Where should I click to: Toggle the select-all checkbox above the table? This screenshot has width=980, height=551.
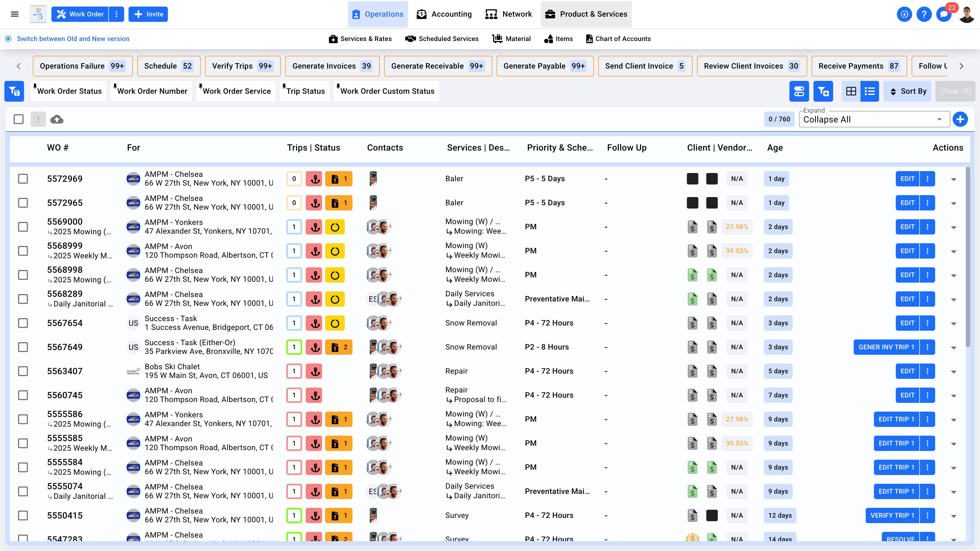pos(19,119)
